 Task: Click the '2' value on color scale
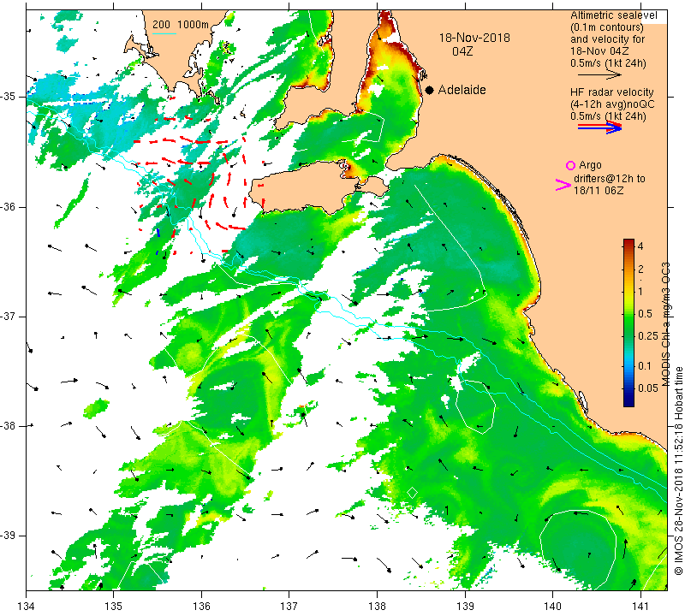pyautogui.click(x=640, y=269)
